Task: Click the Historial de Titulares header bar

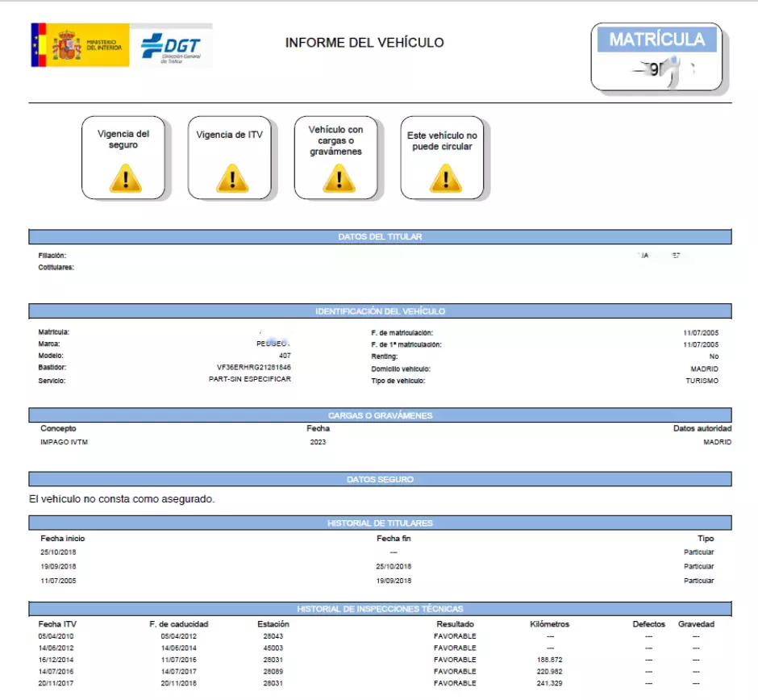Action: pos(380,523)
